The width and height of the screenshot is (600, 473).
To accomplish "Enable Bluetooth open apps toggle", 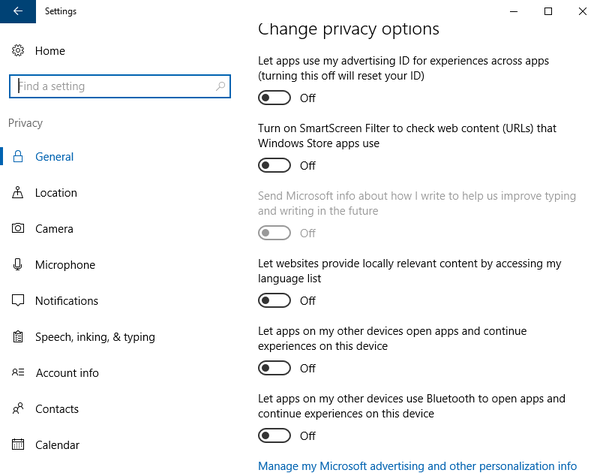I will point(274,435).
